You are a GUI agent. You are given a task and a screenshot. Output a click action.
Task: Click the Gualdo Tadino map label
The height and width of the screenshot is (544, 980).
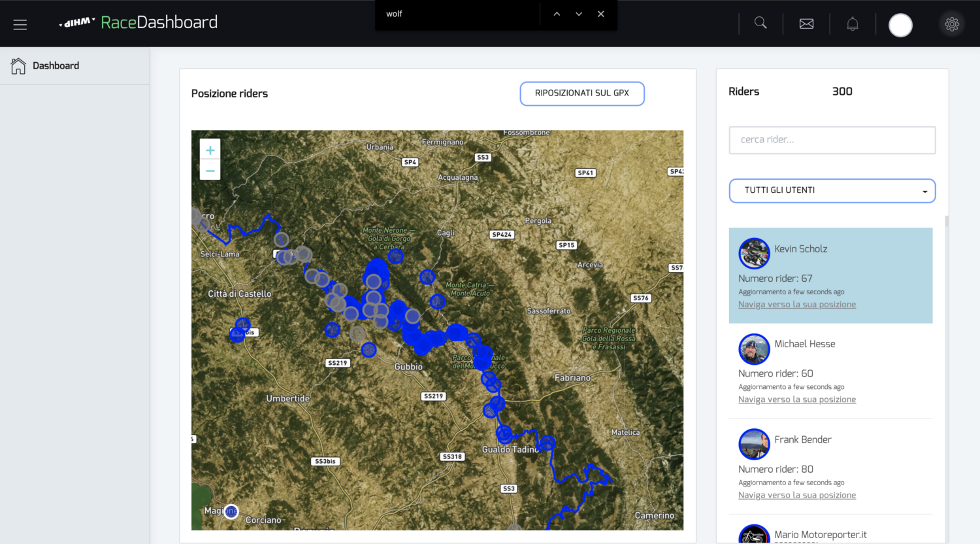[511, 450]
